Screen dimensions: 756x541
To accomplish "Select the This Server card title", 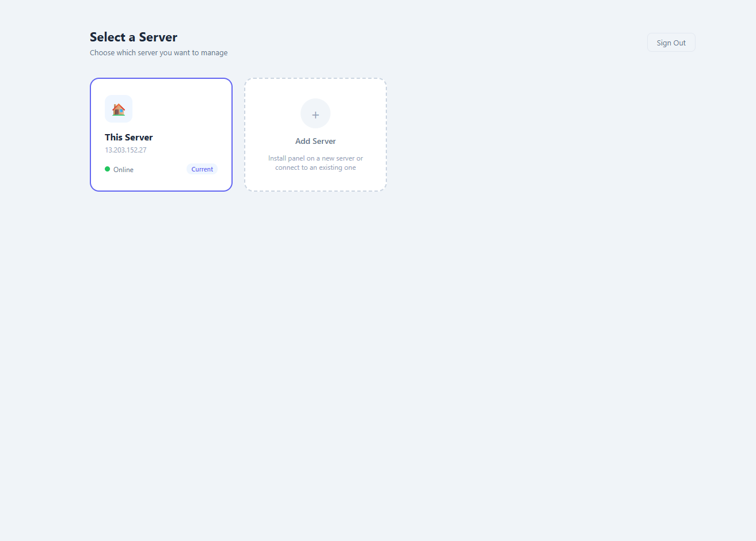I will click(x=129, y=137).
